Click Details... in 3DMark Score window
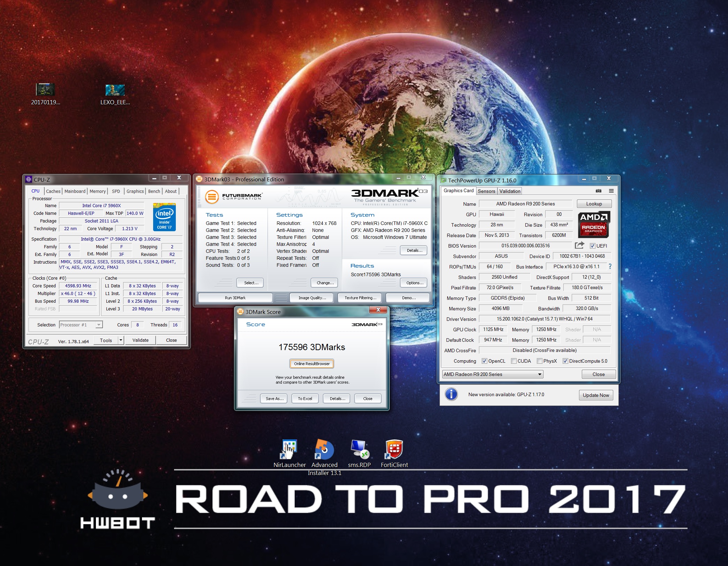 337,399
